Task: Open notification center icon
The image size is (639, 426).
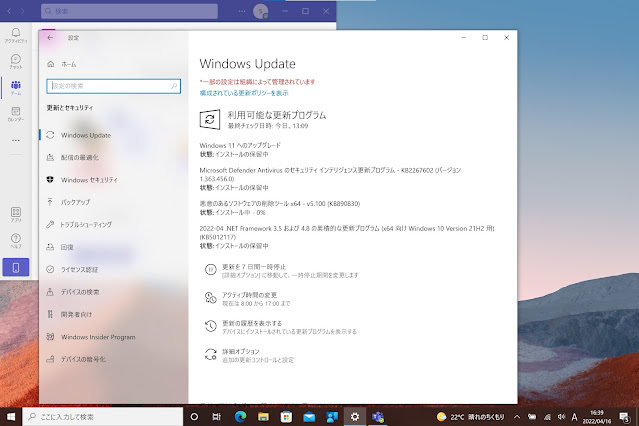Action: click(x=624, y=417)
